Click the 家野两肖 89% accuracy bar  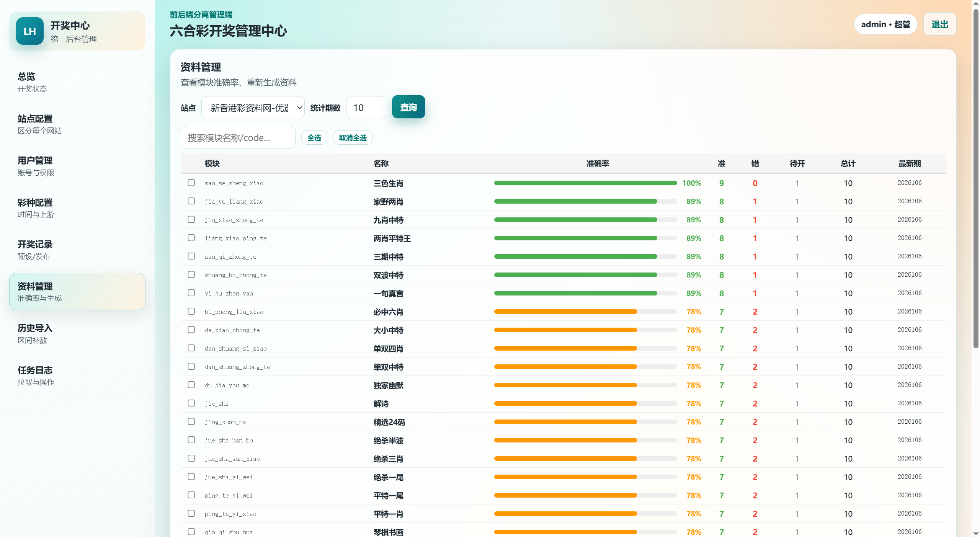point(586,201)
